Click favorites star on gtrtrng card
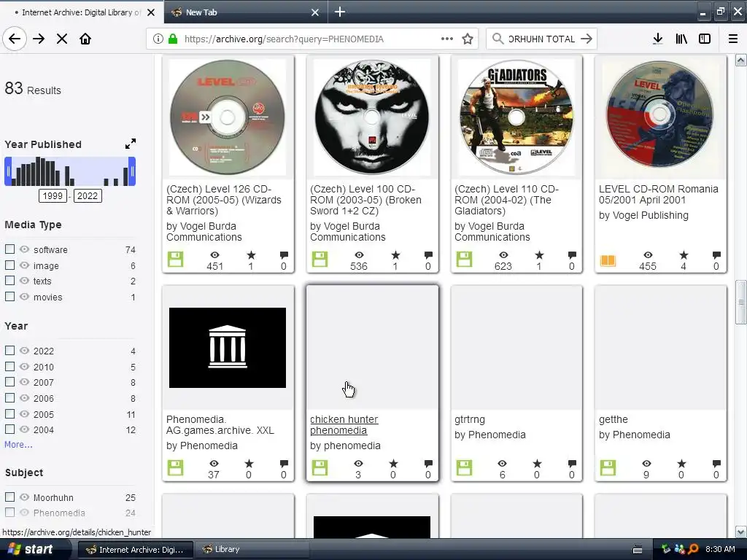The image size is (747, 560). (538, 463)
